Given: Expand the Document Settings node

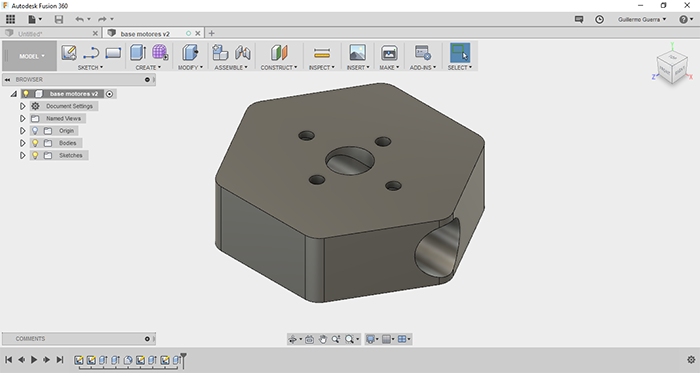Looking at the screenshot, I should click(x=22, y=106).
